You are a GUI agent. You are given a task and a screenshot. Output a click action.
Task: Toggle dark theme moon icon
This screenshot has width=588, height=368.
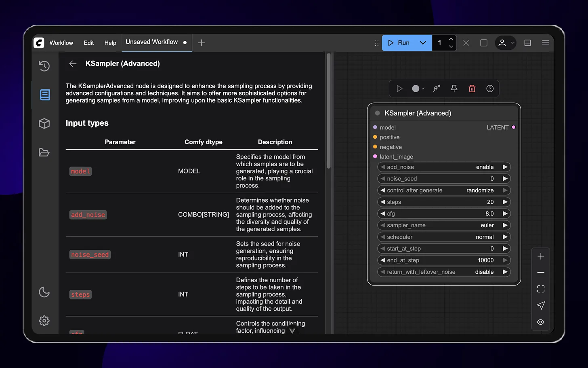point(44,292)
